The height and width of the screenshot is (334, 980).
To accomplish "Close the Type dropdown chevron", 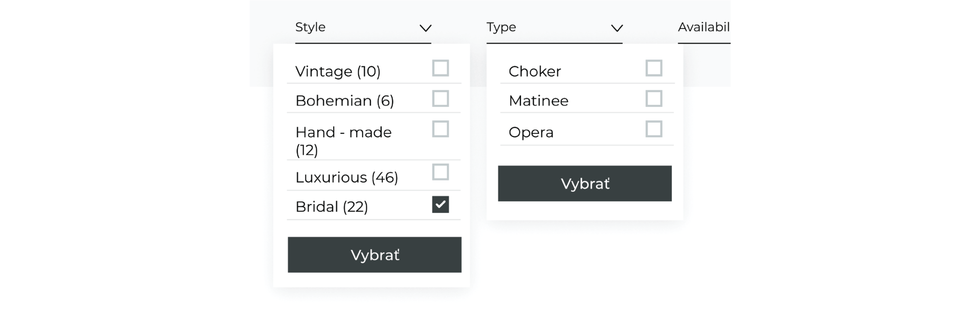I will click(616, 28).
